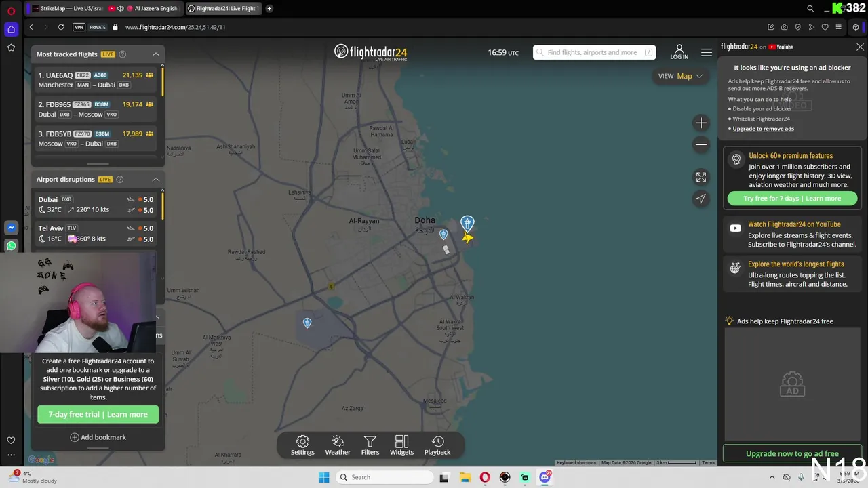Click Try free for 7 days button
Screen dimensions: 868x488
click(792, 199)
